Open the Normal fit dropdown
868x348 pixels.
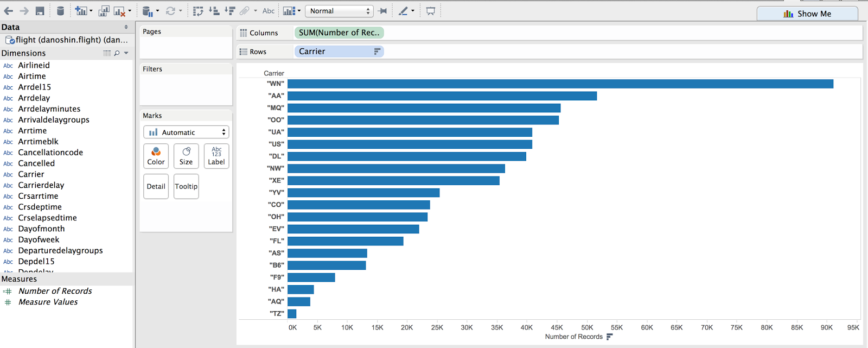340,11
